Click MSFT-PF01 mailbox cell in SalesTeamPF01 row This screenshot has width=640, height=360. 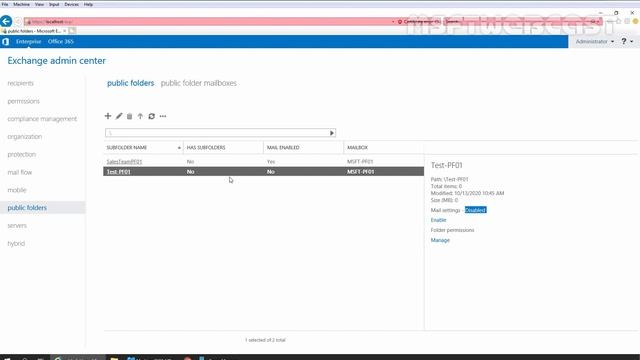(360, 162)
